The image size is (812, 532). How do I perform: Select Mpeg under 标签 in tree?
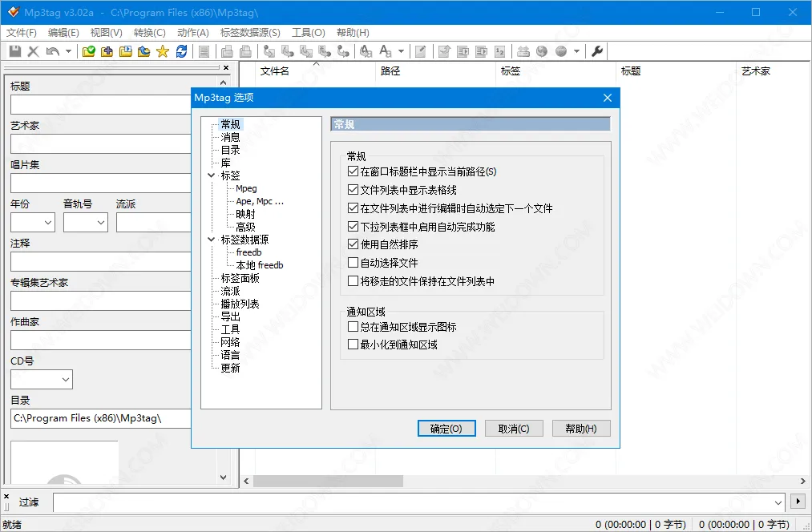pyautogui.click(x=247, y=188)
